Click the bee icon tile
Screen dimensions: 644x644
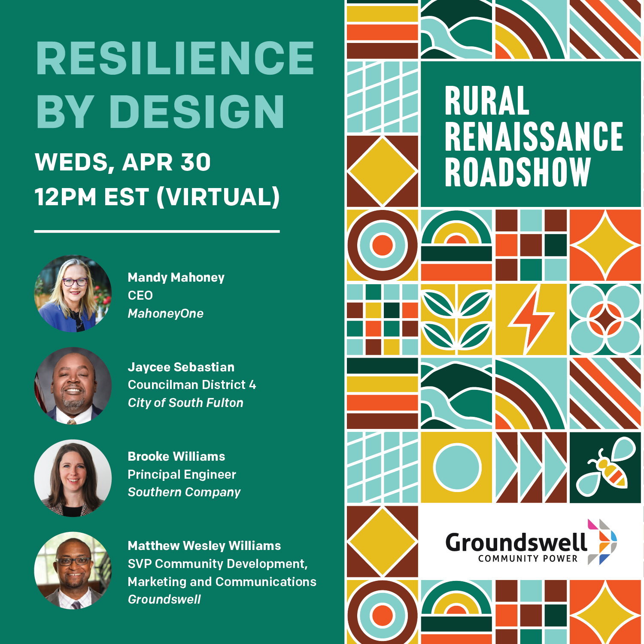click(x=605, y=468)
